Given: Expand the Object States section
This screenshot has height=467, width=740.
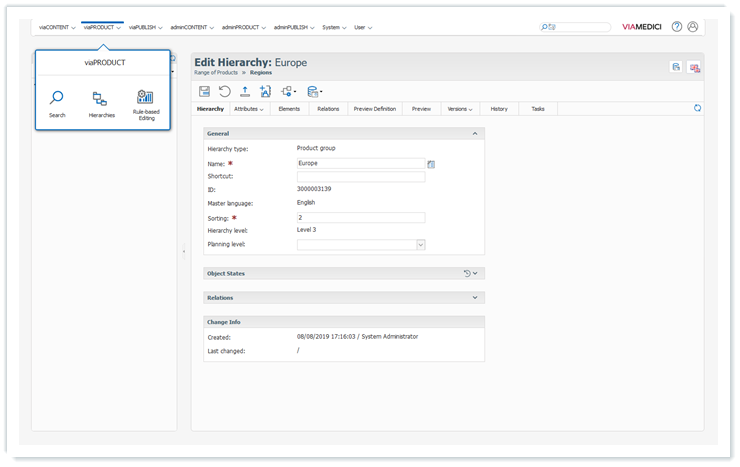Looking at the screenshot, I should click(475, 273).
